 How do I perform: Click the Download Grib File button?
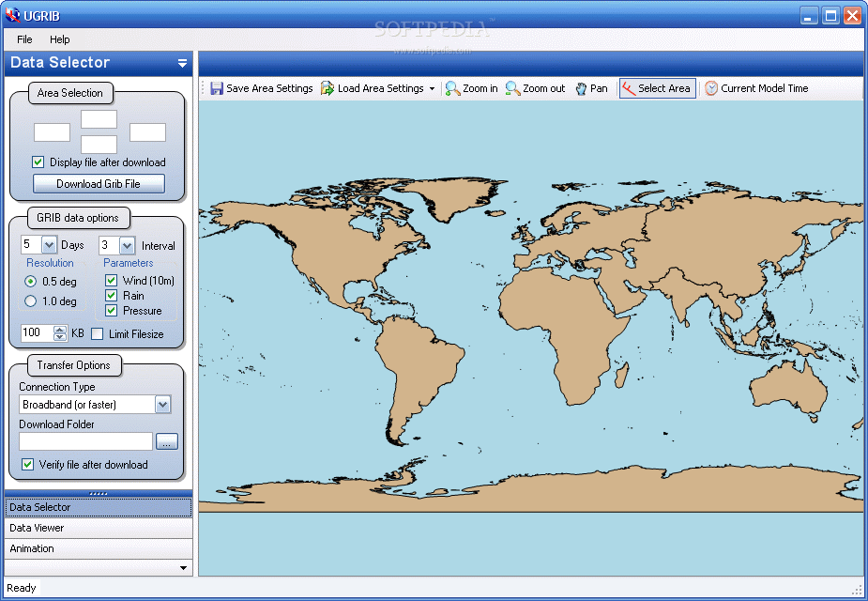point(99,184)
